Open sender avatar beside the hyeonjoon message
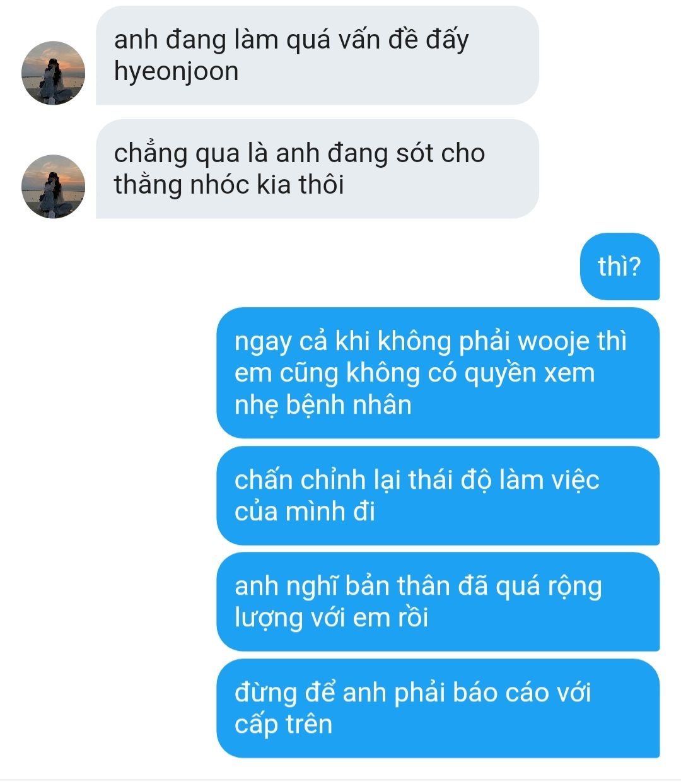Viewport: 681px width, 784px height. [x=53, y=73]
